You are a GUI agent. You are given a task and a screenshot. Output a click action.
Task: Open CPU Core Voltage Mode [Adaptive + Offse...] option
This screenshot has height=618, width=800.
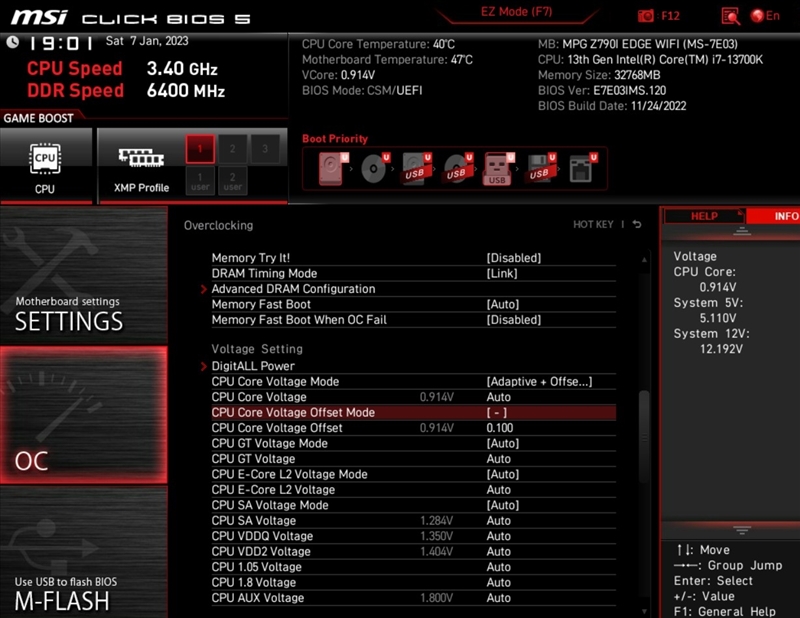413,382
